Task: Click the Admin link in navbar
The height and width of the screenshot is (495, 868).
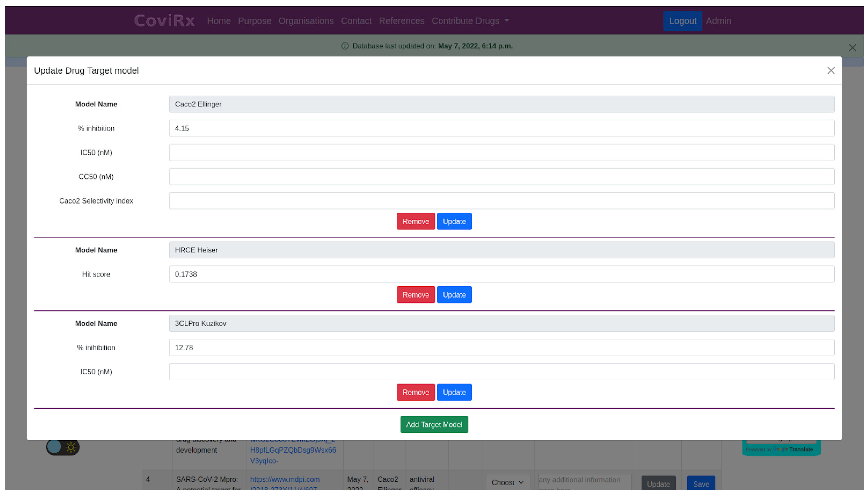Action: pos(718,21)
